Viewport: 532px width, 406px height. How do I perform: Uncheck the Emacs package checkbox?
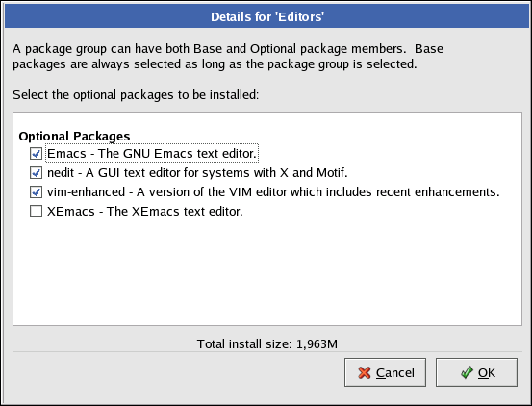pos(36,154)
